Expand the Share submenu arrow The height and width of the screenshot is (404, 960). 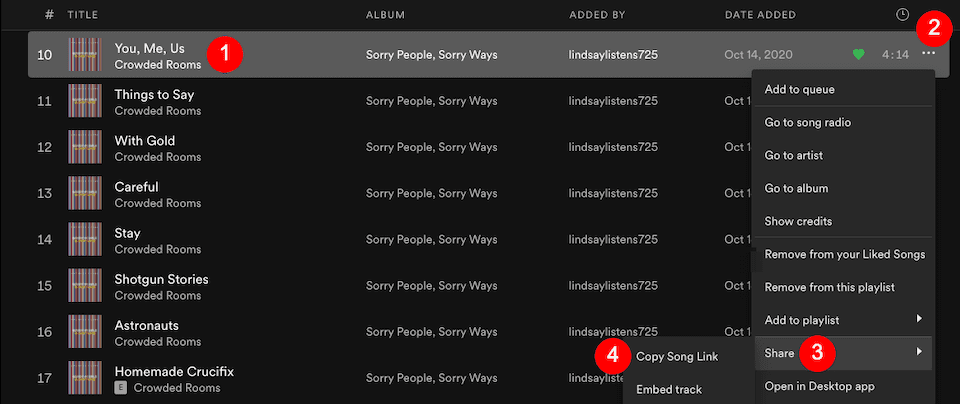pyautogui.click(x=918, y=352)
